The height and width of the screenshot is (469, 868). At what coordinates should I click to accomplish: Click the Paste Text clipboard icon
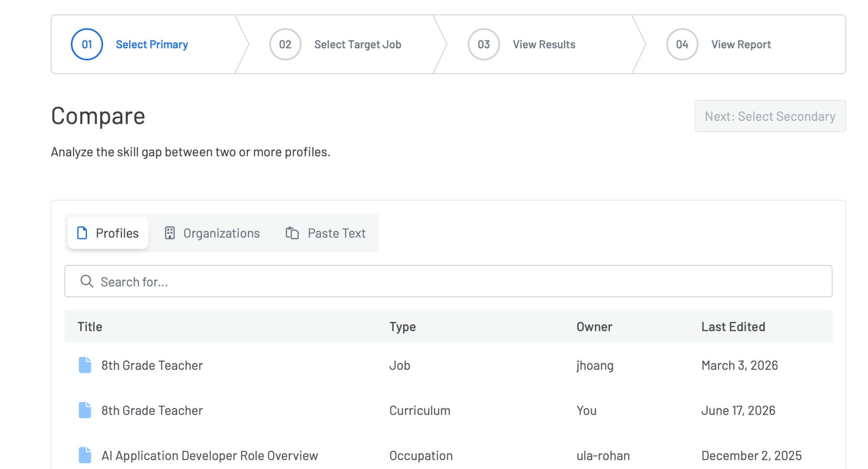[x=292, y=233]
